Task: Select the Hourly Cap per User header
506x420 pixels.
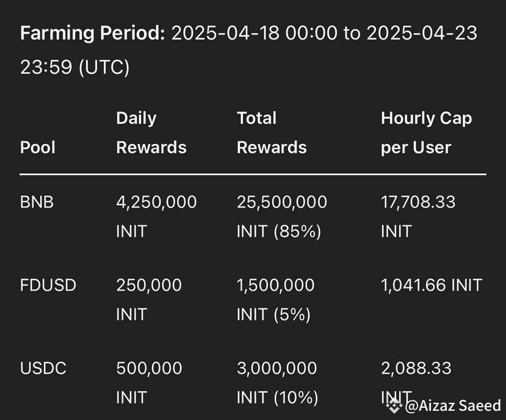Action: pyautogui.click(x=426, y=132)
